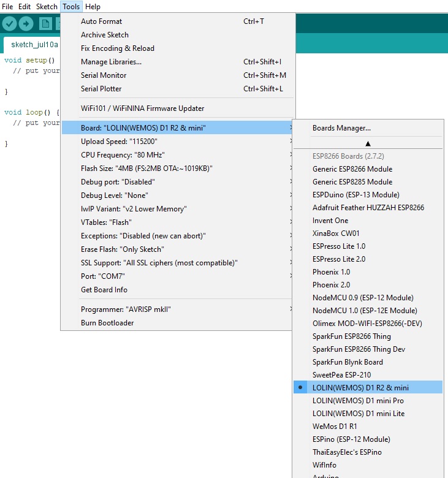Select the LOLIN(WEMOS) D1 R2 & mini radio option
Image resolution: width=448 pixels, height=478 pixels.
(x=360, y=387)
